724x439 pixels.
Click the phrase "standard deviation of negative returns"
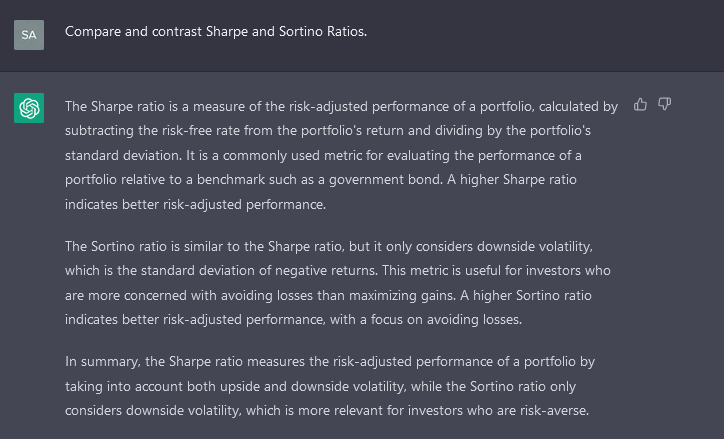coord(267,270)
